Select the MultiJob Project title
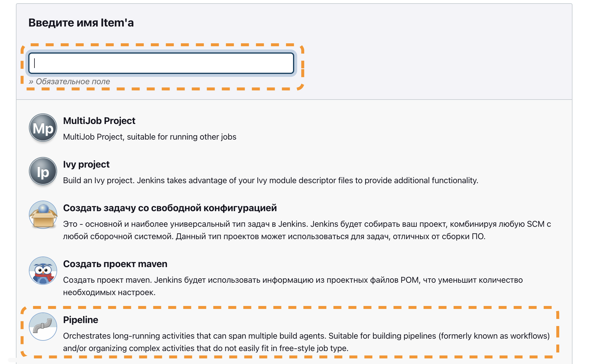599x364 pixels. (99, 121)
